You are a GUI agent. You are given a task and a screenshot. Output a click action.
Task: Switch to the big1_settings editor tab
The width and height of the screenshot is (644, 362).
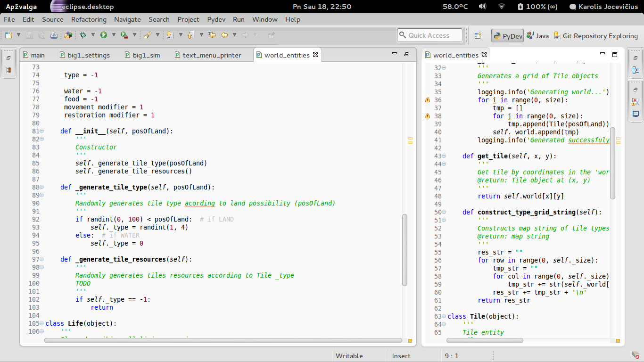coord(88,55)
